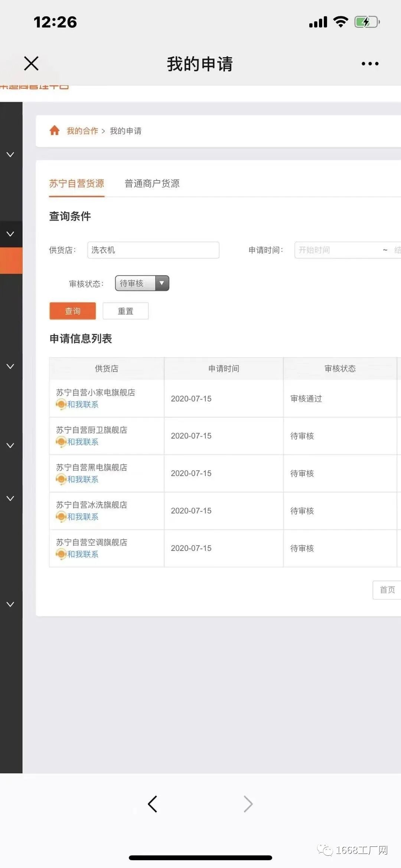Expand the bottommost sidebar chevron

10,604
